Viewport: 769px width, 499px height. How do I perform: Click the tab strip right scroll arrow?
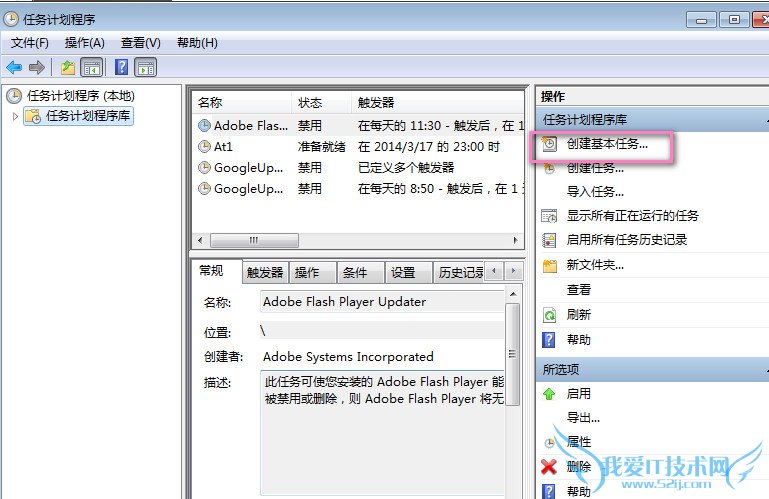tap(513, 270)
